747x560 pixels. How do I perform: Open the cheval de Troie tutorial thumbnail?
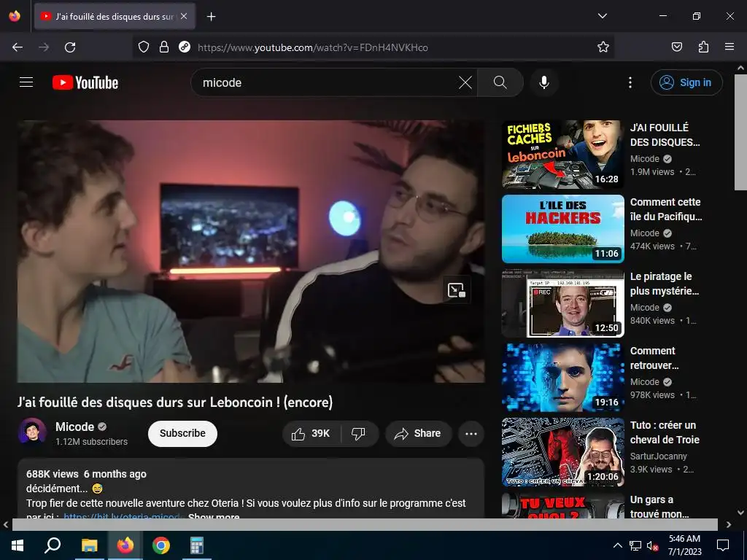(x=562, y=452)
